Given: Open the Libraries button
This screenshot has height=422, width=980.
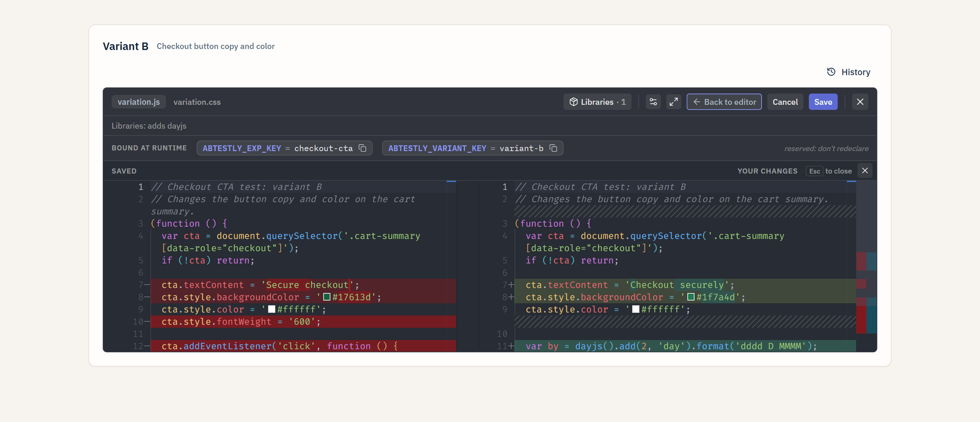Looking at the screenshot, I should (x=597, y=102).
